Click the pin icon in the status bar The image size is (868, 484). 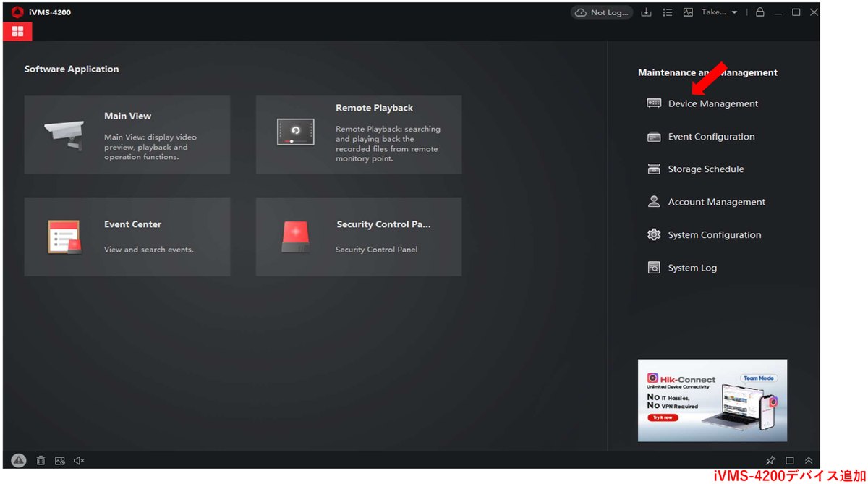coord(770,460)
